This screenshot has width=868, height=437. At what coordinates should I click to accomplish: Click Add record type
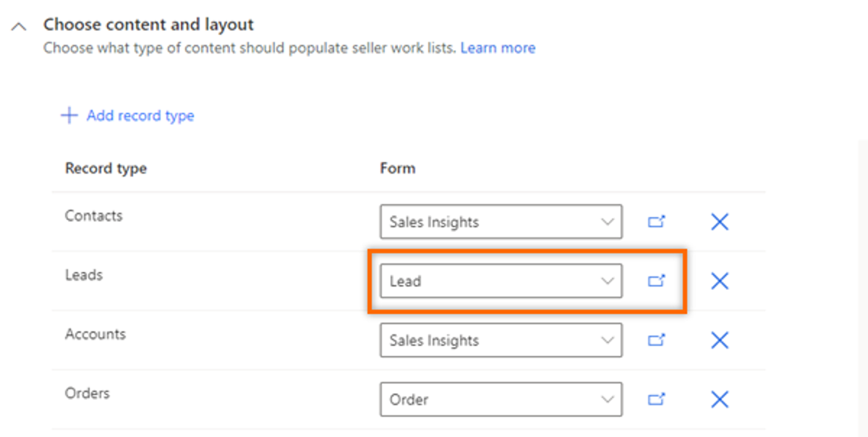click(140, 116)
